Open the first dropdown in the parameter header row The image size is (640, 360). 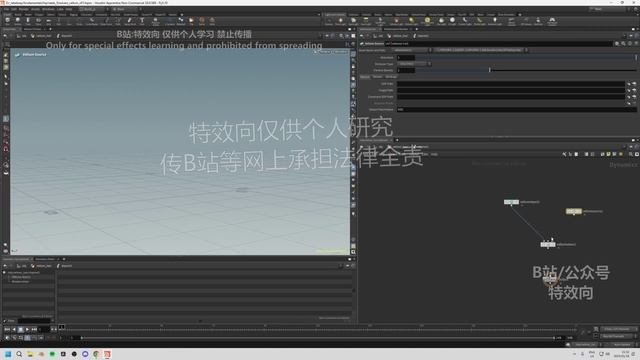click(x=412, y=50)
